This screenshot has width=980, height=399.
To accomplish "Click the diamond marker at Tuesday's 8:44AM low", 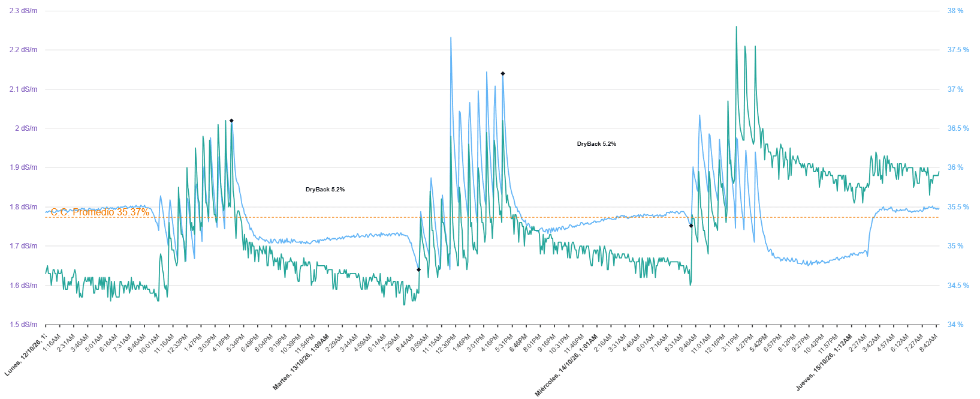I will point(418,269).
